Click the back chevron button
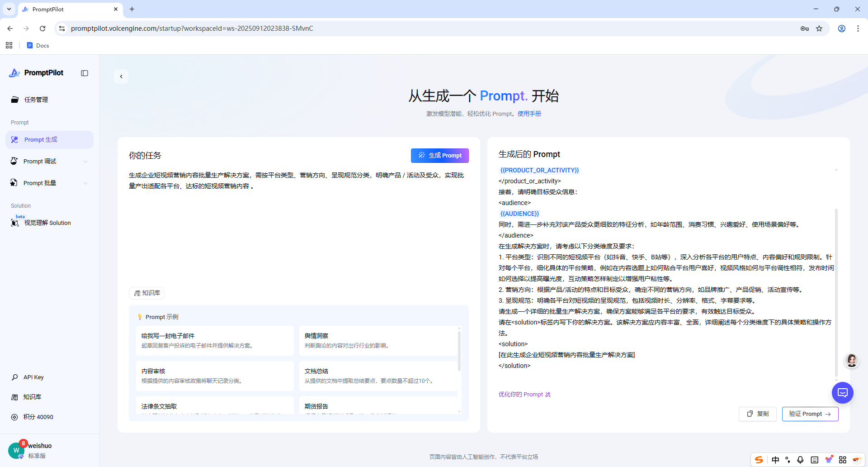Screen dimensions: 868x467 (x=121, y=76)
